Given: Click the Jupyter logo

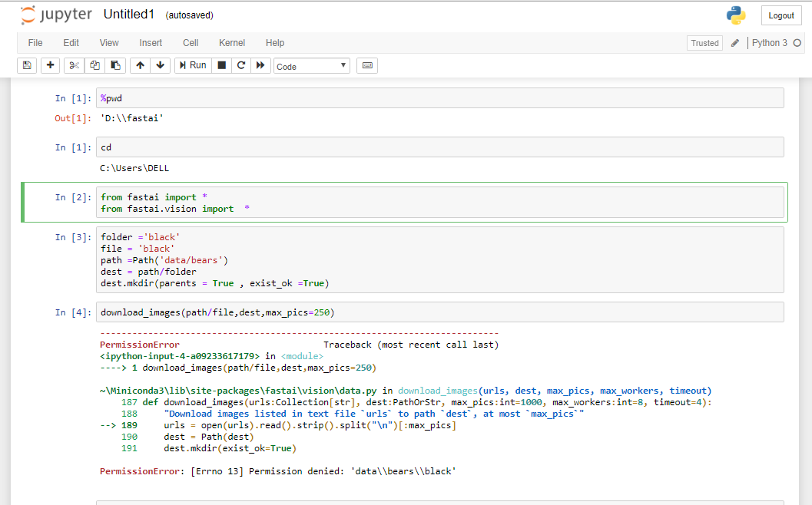Looking at the screenshot, I should [56, 15].
